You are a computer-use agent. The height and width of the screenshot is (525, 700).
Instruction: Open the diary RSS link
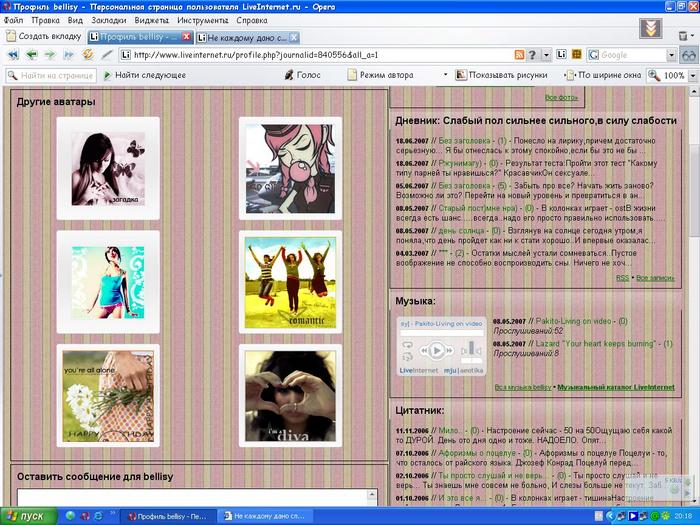[x=622, y=278]
